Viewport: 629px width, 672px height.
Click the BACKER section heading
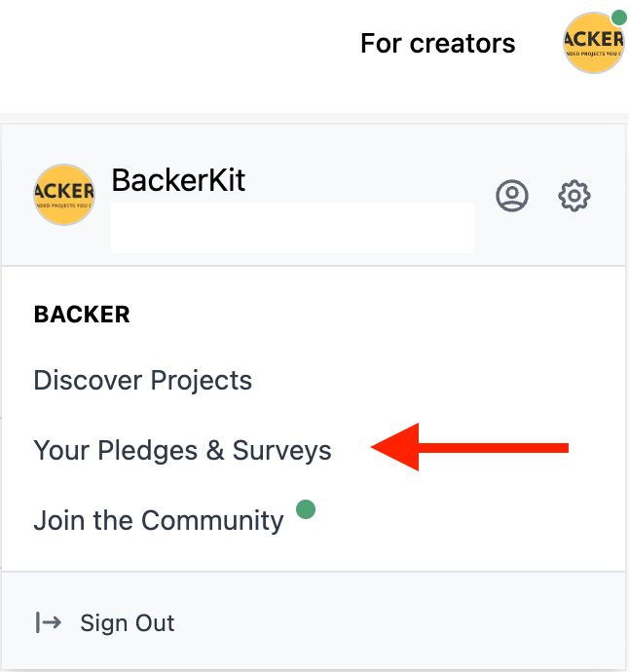82,315
